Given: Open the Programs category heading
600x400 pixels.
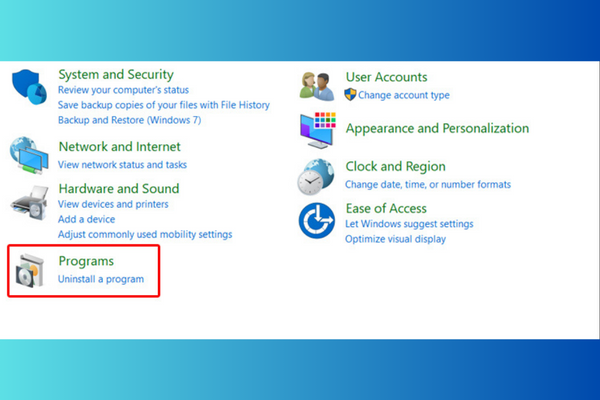Looking at the screenshot, I should 86,261.
